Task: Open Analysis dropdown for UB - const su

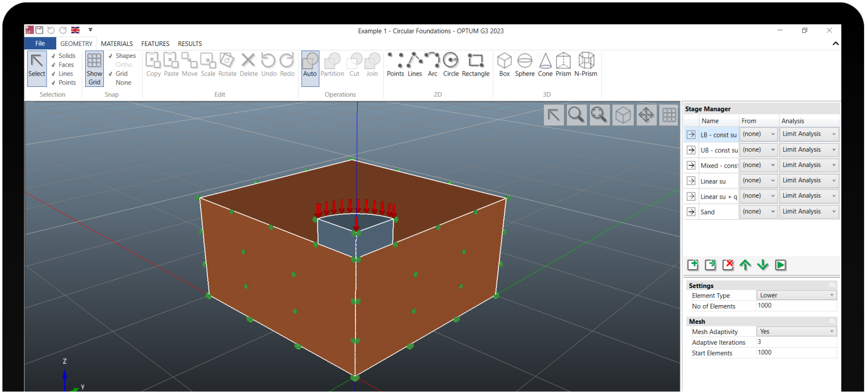Action: tap(809, 149)
